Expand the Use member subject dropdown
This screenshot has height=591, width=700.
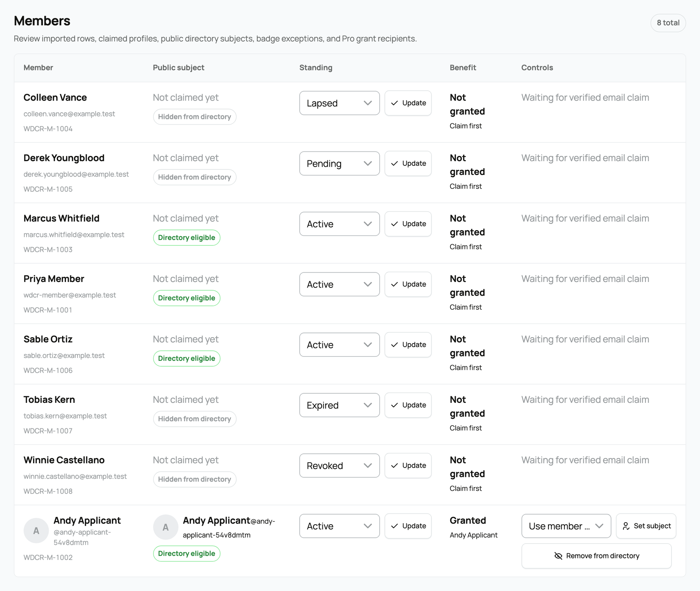pyautogui.click(x=566, y=526)
